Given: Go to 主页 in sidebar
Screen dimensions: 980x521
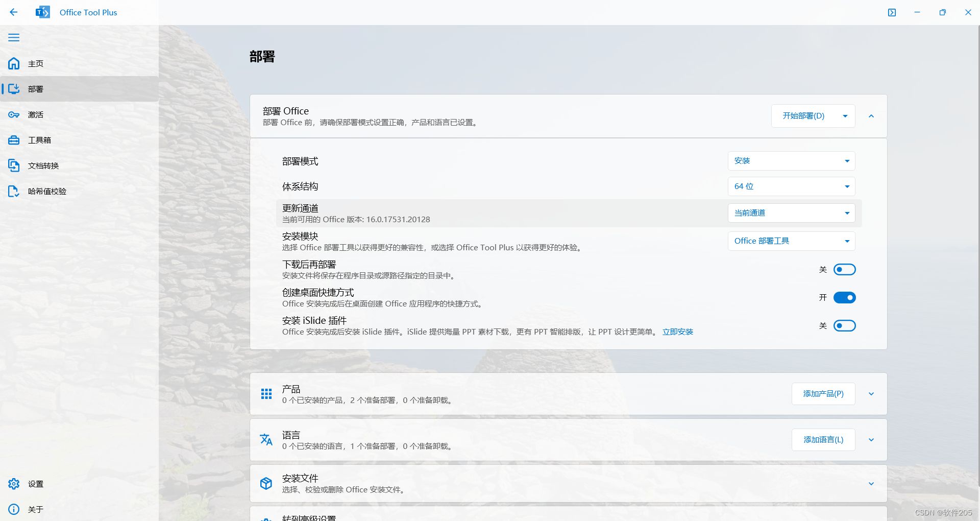Looking at the screenshot, I should click(x=79, y=63).
